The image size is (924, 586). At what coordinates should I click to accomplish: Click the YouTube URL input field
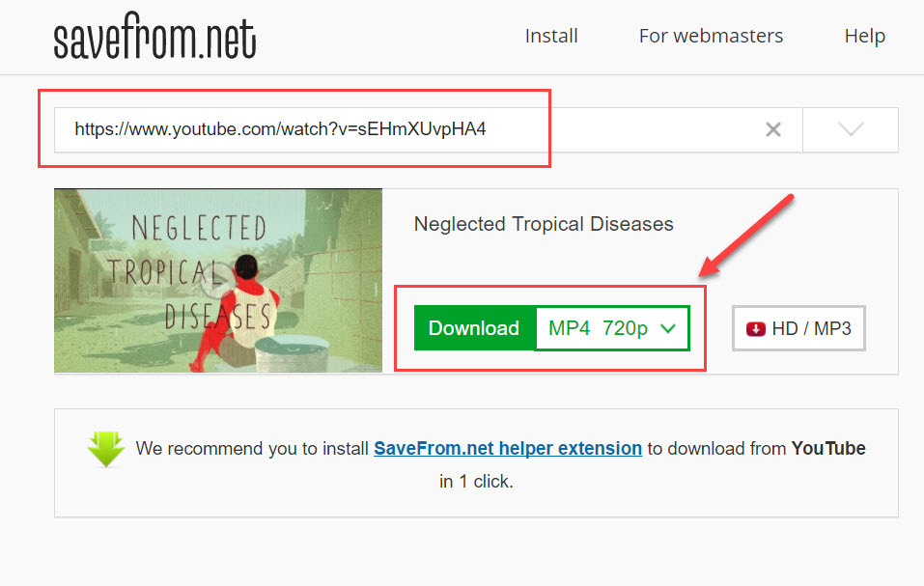pyautogui.click(x=429, y=129)
